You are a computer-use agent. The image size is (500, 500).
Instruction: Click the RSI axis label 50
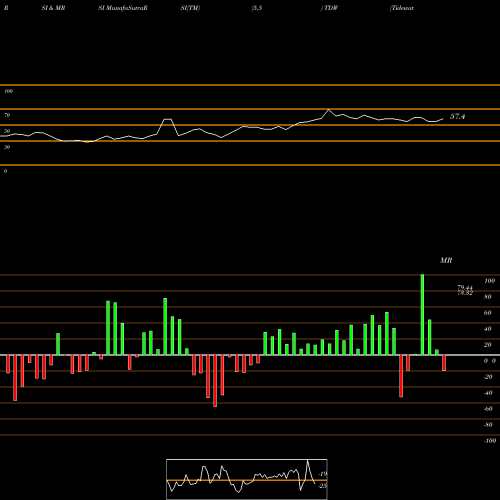point(7,131)
